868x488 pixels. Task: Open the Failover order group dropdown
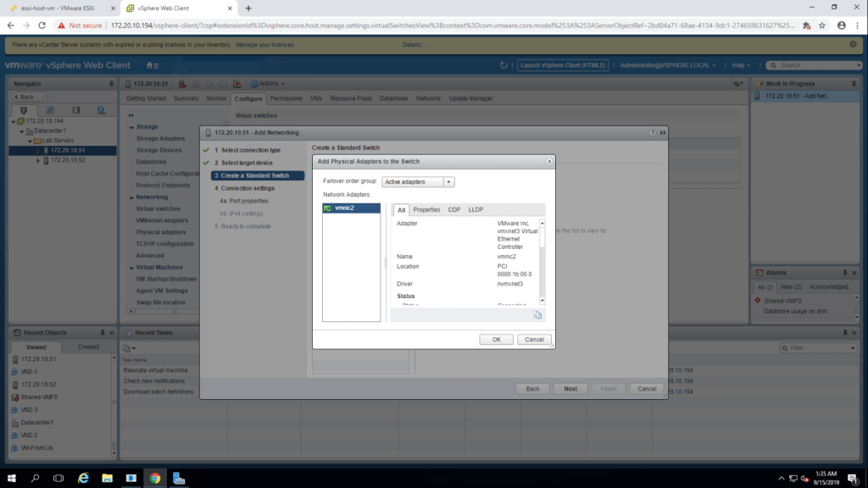418,181
